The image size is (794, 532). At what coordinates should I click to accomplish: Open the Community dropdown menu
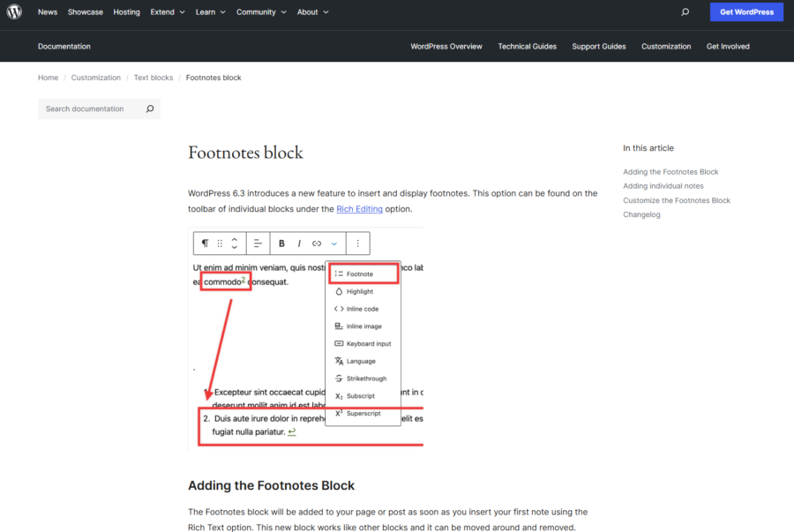(x=261, y=12)
